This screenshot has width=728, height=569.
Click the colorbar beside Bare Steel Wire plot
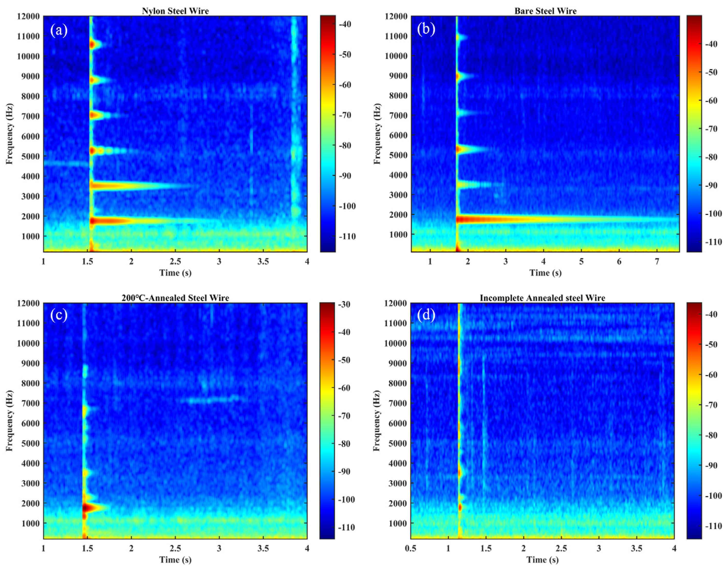coord(694,134)
